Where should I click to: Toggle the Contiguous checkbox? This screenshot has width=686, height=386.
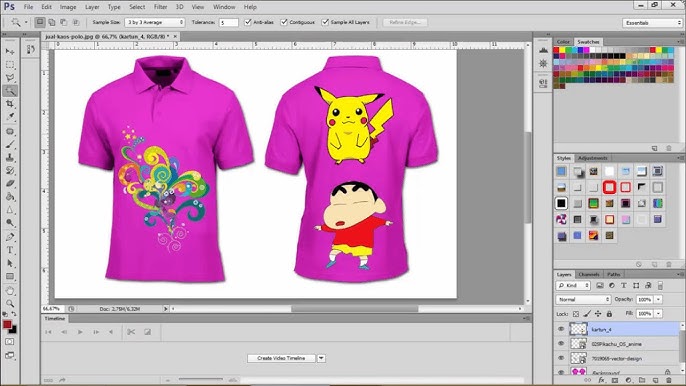[x=284, y=22]
